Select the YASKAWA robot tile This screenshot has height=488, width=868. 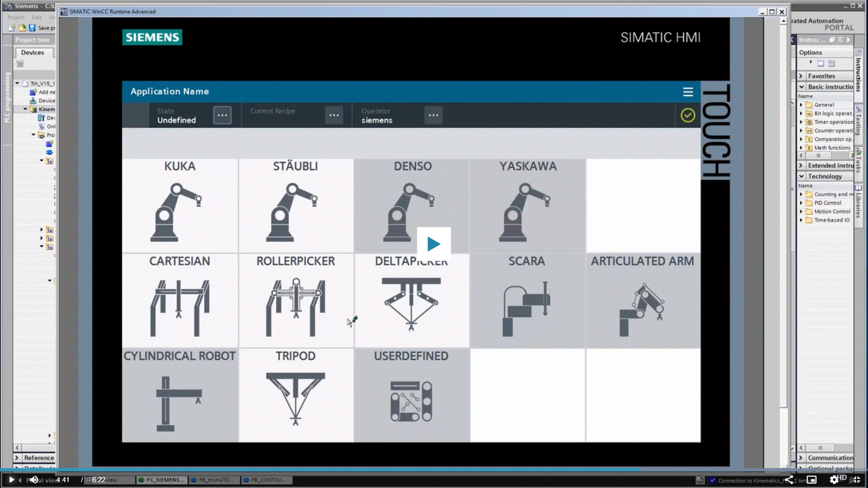point(528,206)
